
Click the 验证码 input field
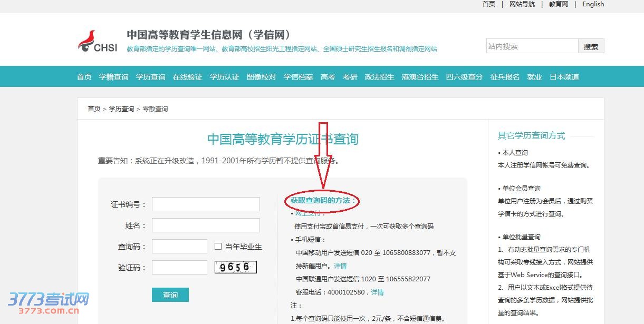coord(179,267)
